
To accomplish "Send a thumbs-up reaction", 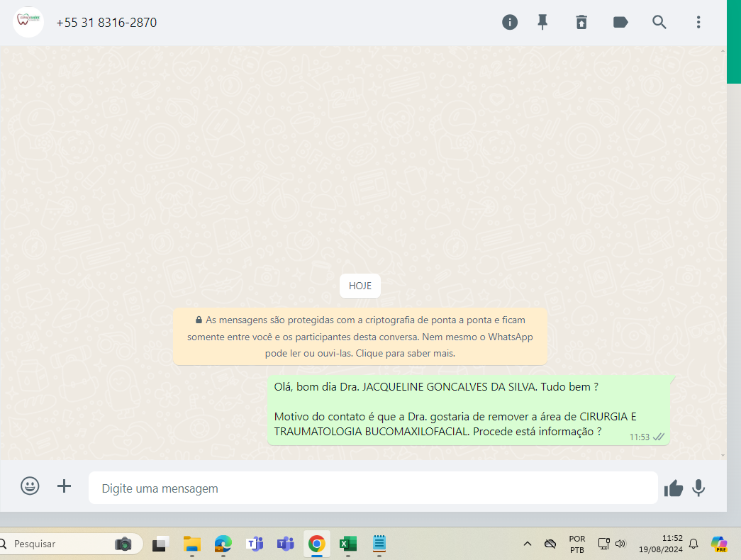I will [x=674, y=488].
